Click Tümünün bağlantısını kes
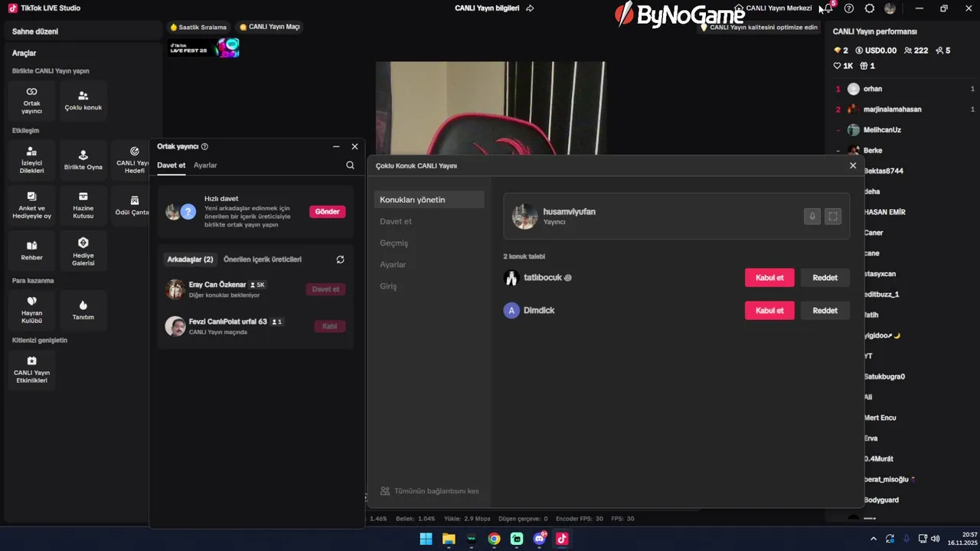980x551 pixels. [x=430, y=491]
